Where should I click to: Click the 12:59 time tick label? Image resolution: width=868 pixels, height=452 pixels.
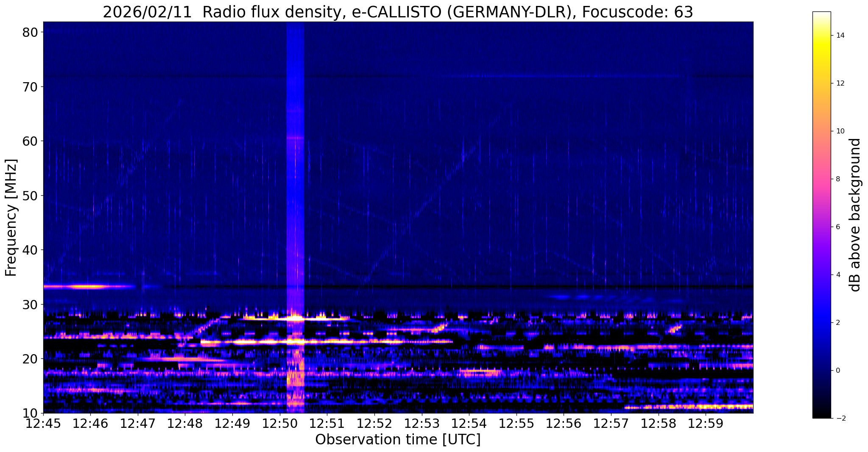click(x=706, y=424)
